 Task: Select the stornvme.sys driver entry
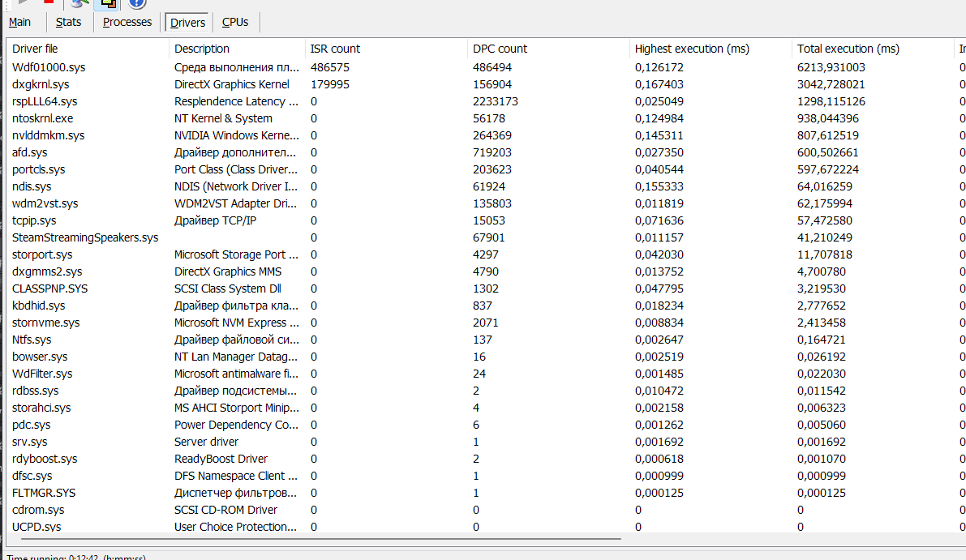[x=45, y=323]
